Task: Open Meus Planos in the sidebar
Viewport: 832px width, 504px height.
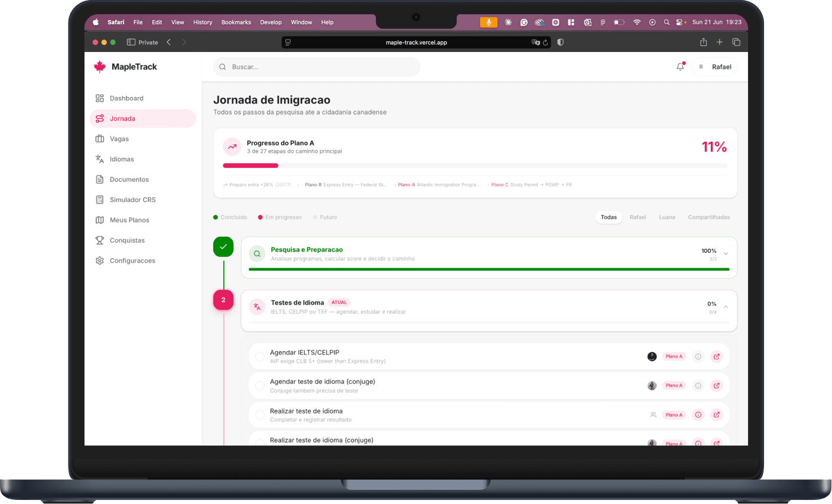Action: coord(142,220)
